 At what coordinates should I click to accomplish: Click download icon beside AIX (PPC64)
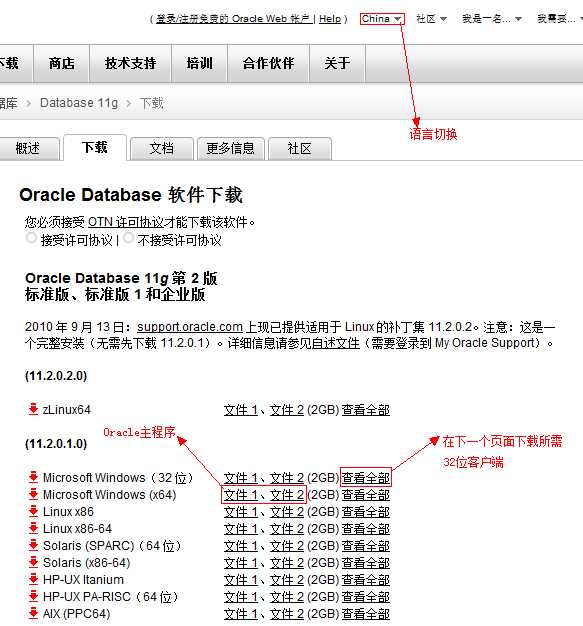(x=34, y=613)
